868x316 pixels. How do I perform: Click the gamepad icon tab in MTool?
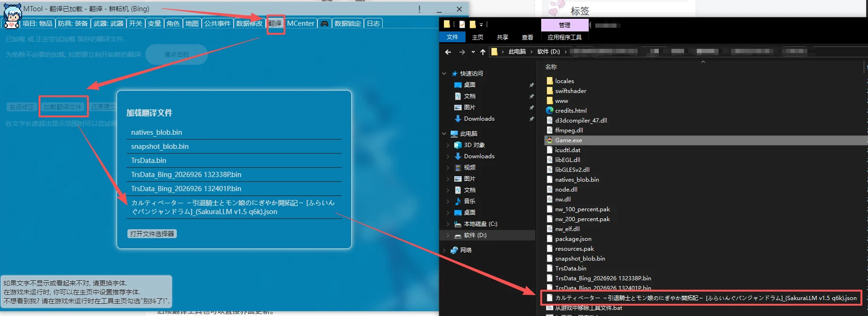(x=324, y=23)
